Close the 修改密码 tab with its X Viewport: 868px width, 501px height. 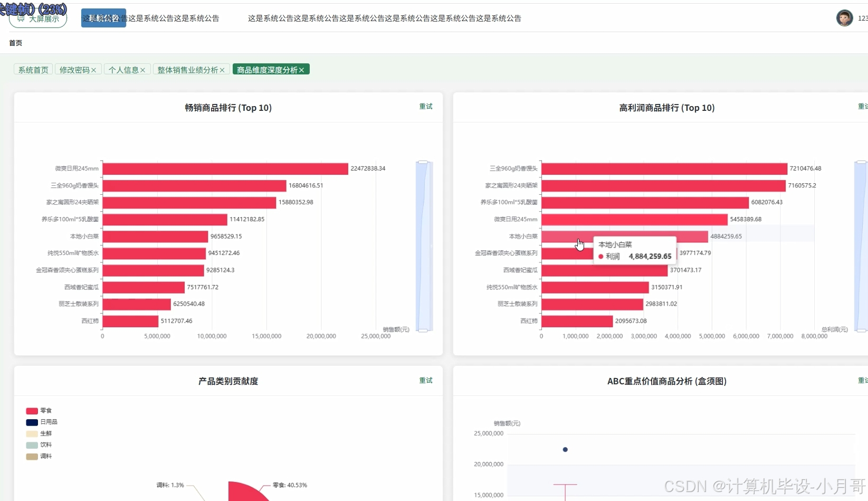tap(93, 70)
